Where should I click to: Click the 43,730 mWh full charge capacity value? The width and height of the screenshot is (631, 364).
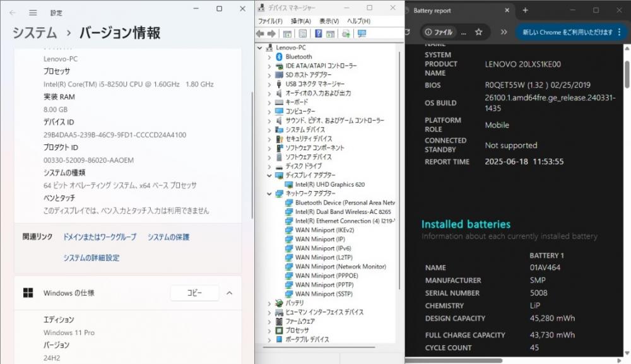click(552, 334)
